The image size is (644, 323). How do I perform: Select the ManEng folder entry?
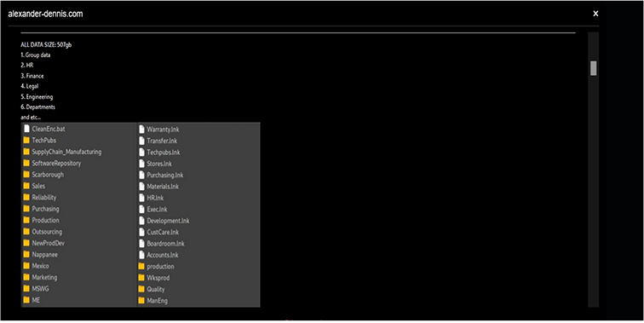(x=152, y=300)
